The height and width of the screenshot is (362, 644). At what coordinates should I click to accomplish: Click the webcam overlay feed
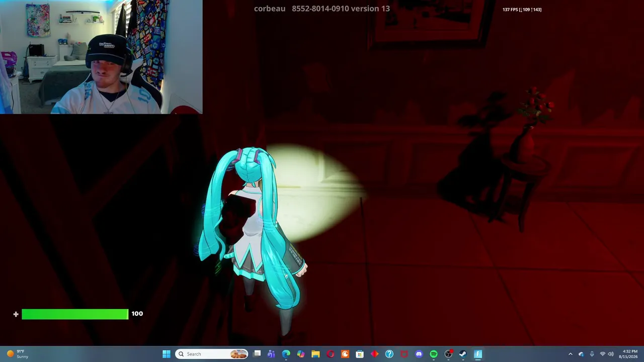tap(101, 57)
